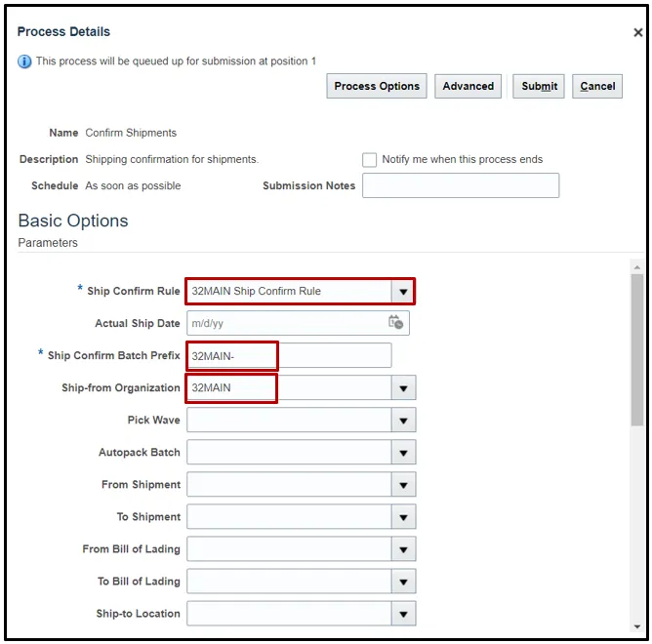This screenshot has width=652, height=644.
Task: Expand the Ship Confirm Rule dropdown
Action: coord(402,291)
